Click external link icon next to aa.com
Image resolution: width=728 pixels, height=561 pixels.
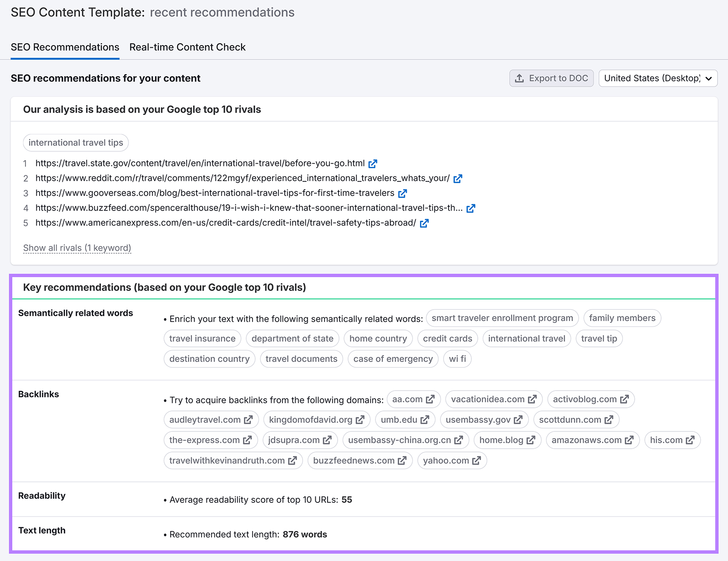[x=430, y=399]
